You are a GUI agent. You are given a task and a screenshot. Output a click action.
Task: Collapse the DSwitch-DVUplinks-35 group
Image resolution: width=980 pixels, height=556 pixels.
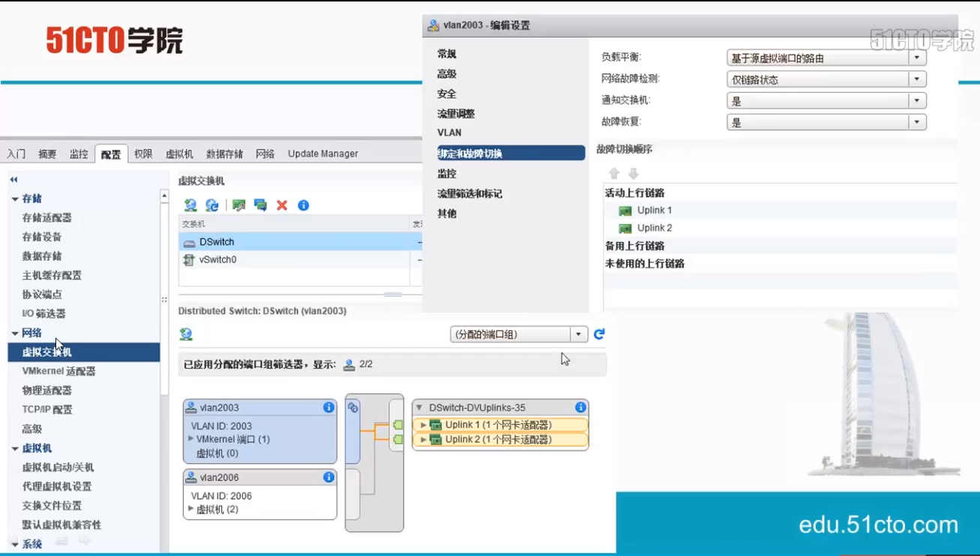418,408
